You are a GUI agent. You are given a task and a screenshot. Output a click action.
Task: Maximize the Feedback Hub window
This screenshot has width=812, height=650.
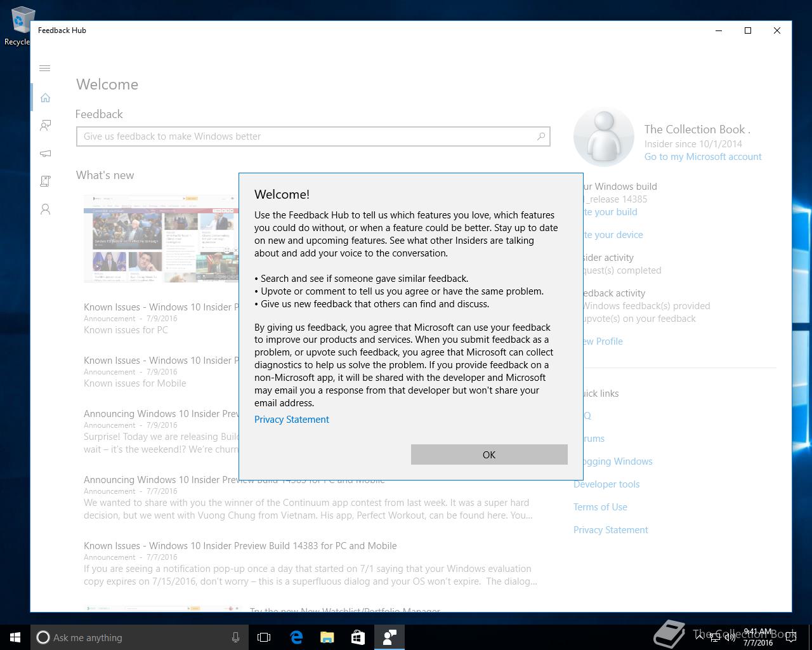coord(748,30)
